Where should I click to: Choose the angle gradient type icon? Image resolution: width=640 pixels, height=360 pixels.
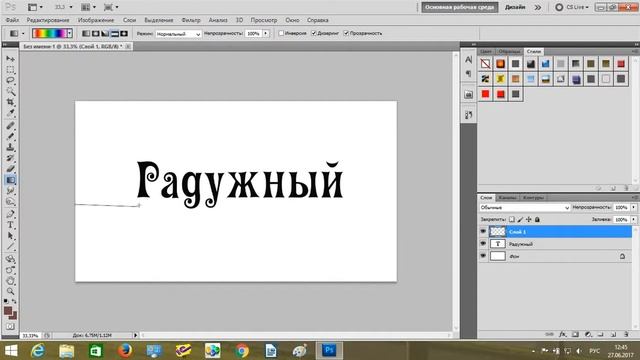[105, 33]
